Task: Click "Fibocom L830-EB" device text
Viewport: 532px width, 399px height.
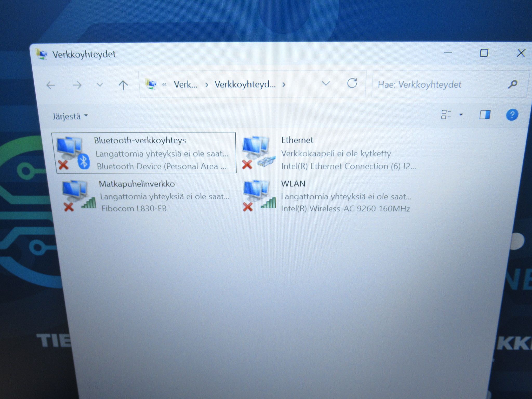Action: pyautogui.click(x=134, y=209)
